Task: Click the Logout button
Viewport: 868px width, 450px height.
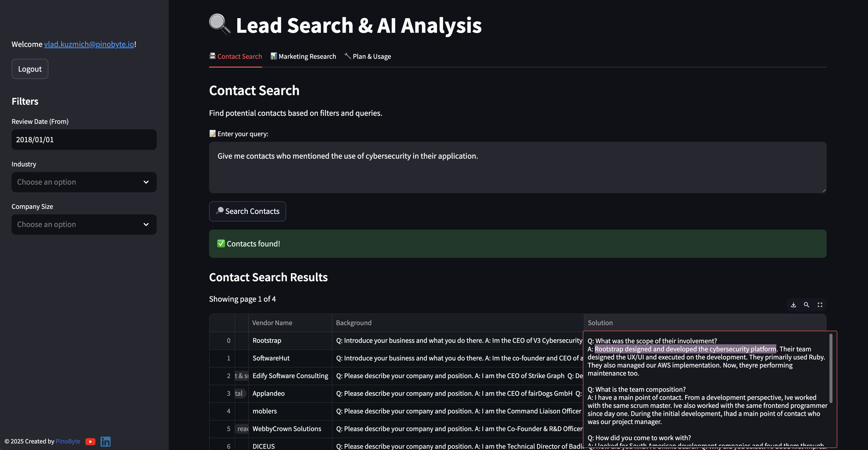Action: pyautogui.click(x=30, y=69)
